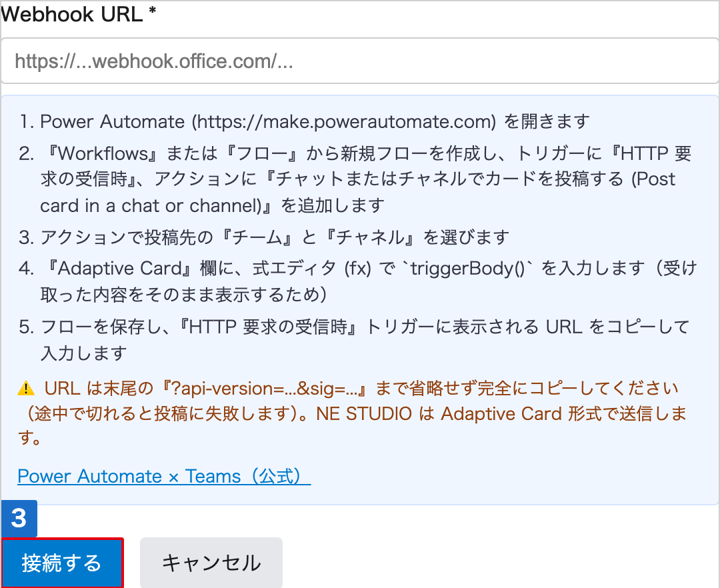Viewport: 720px width, 588px height.
Task: Click the キャンセル button
Action: [x=211, y=563]
